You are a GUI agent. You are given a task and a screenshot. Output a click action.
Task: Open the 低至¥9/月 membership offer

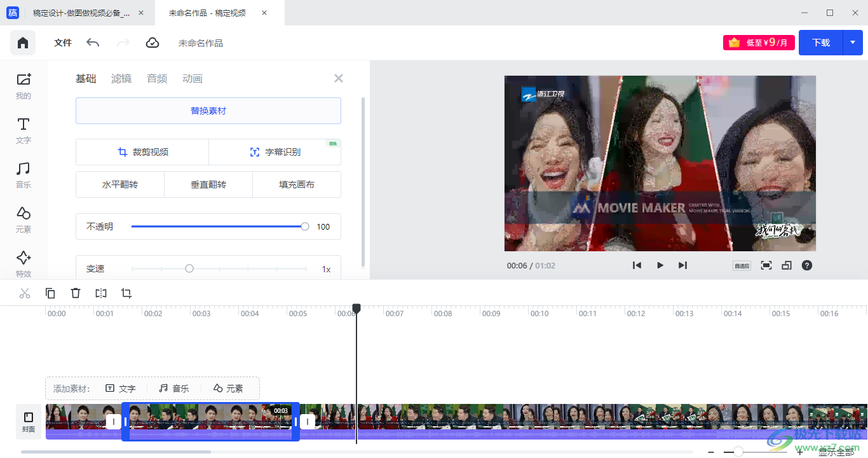[759, 43]
